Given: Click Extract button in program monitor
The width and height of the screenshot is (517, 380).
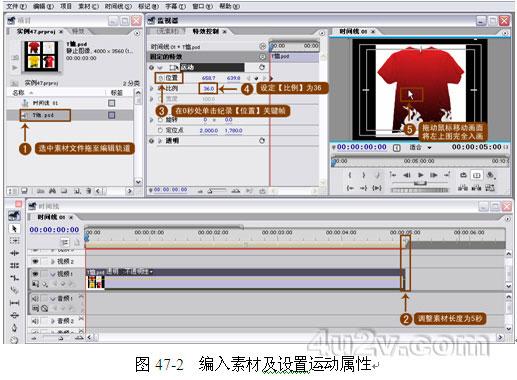Looking at the screenshot, I should 476,188.
